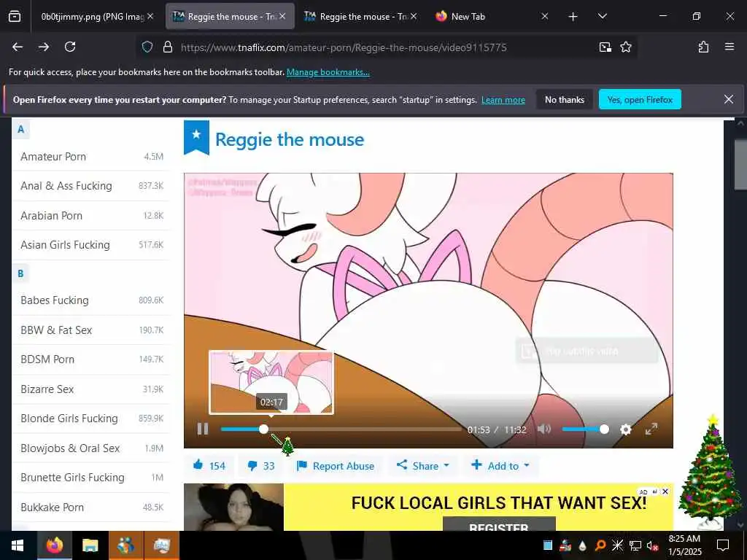Open the Add to dropdown

(x=500, y=465)
